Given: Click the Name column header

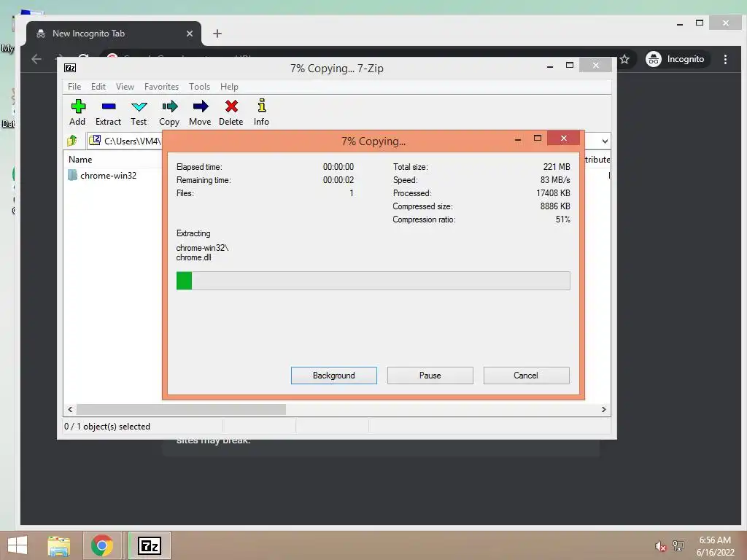Looking at the screenshot, I should (x=80, y=160).
